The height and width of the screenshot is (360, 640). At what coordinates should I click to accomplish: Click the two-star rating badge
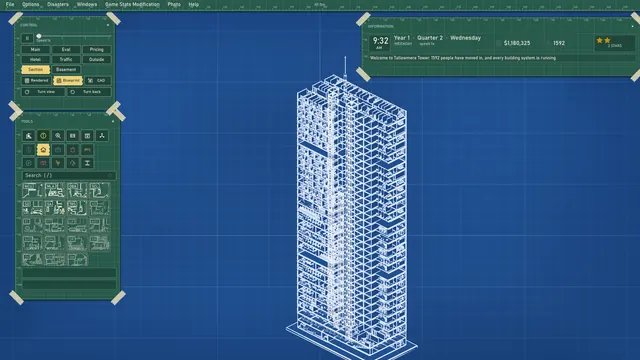[615, 42]
